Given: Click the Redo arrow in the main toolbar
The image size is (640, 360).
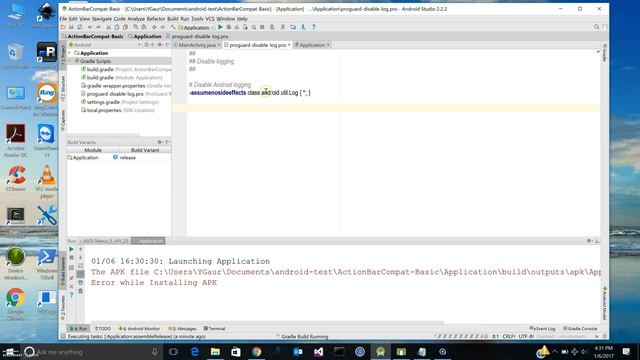Looking at the screenshot, I should (x=98, y=27).
